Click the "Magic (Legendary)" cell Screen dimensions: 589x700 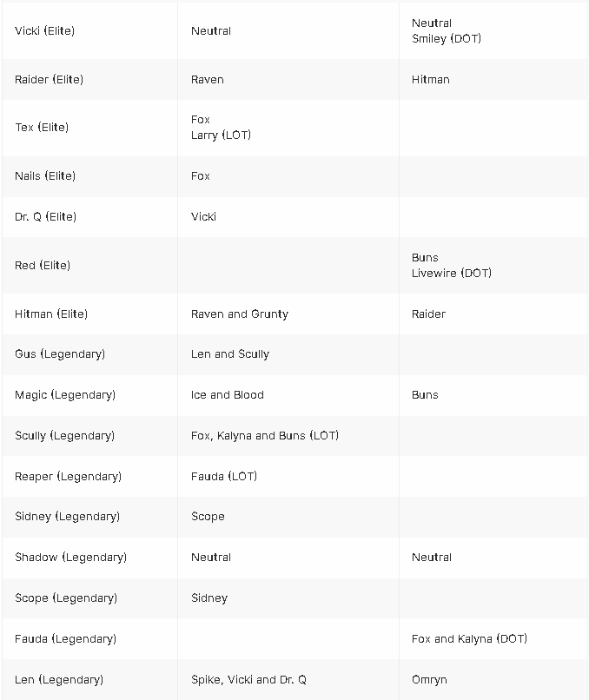click(x=65, y=395)
